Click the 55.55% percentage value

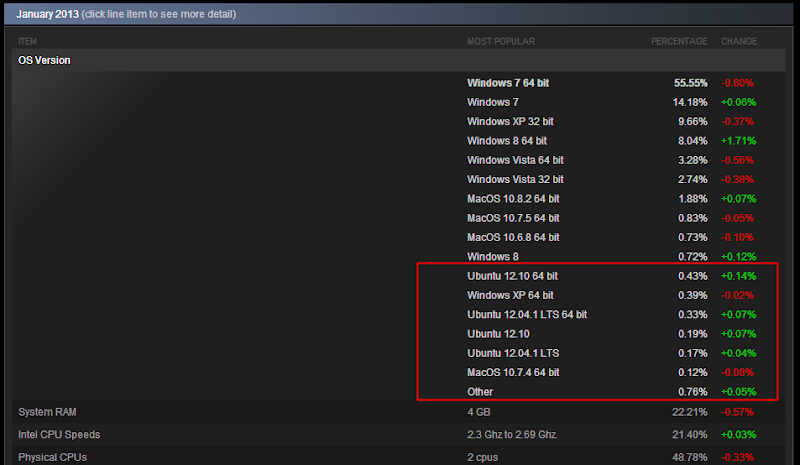691,83
